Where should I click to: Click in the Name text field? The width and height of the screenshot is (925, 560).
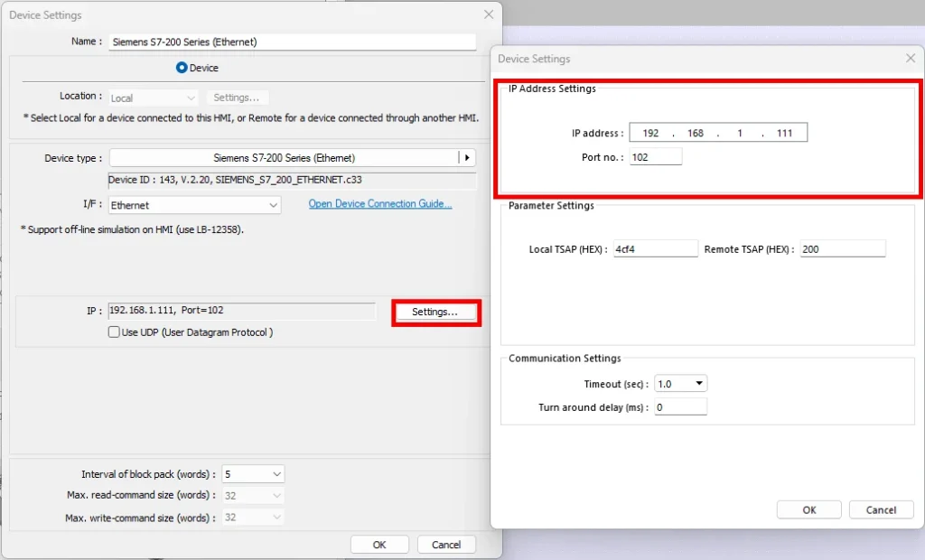tap(291, 42)
